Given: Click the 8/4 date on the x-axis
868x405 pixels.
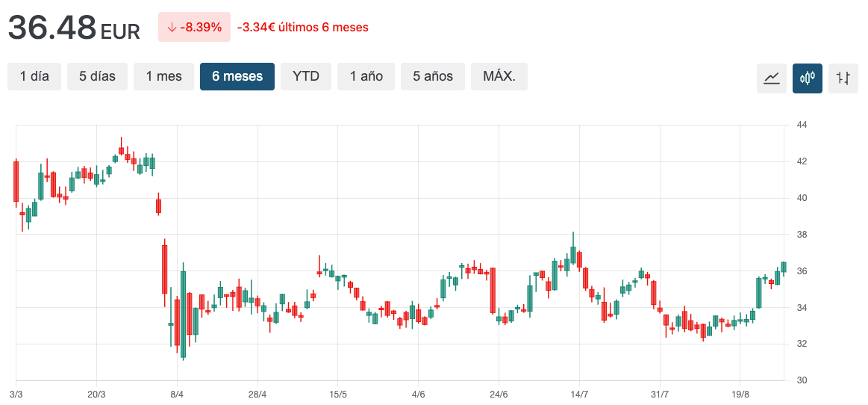Looking at the screenshot, I should (177, 394).
